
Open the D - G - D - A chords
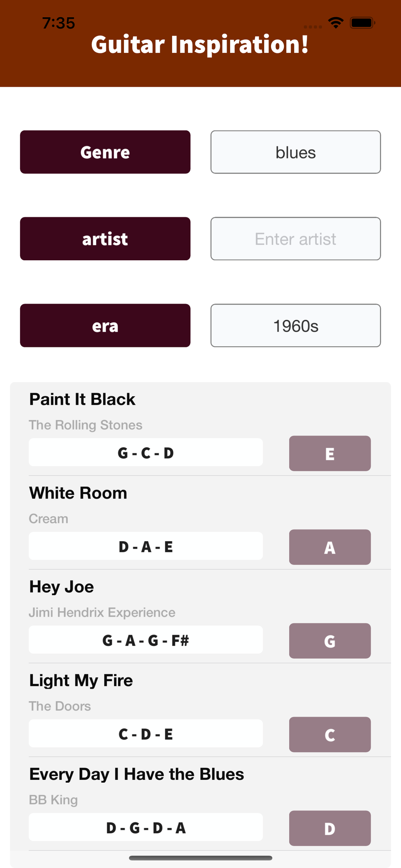pyautogui.click(x=146, y=827)
